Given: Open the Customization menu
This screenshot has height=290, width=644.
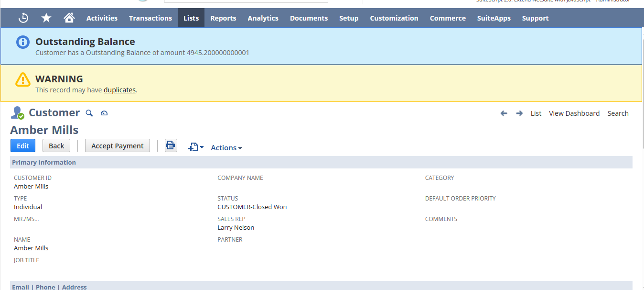Looking at the screenshot, I should pyautogui.click(x=394, y=18).
